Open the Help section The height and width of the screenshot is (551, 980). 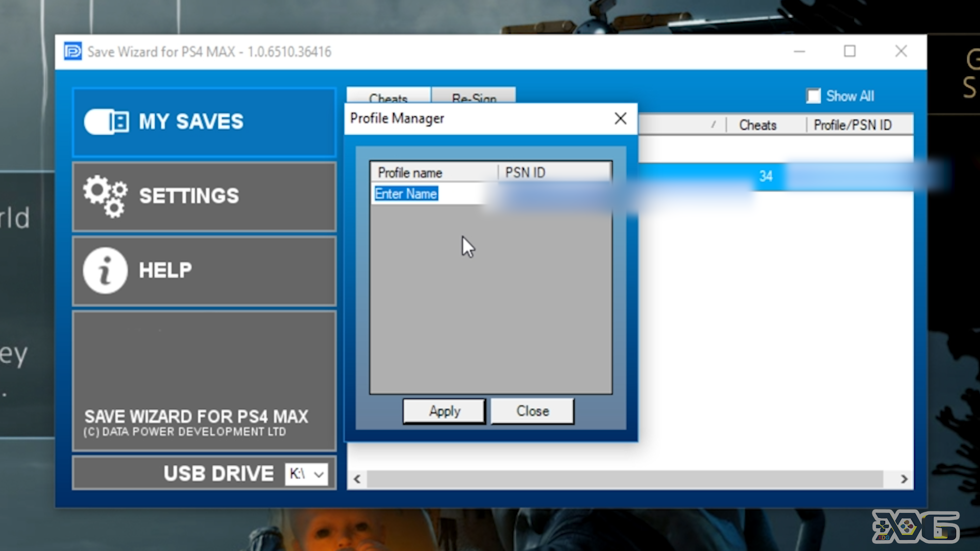click(x=203, y=269)
